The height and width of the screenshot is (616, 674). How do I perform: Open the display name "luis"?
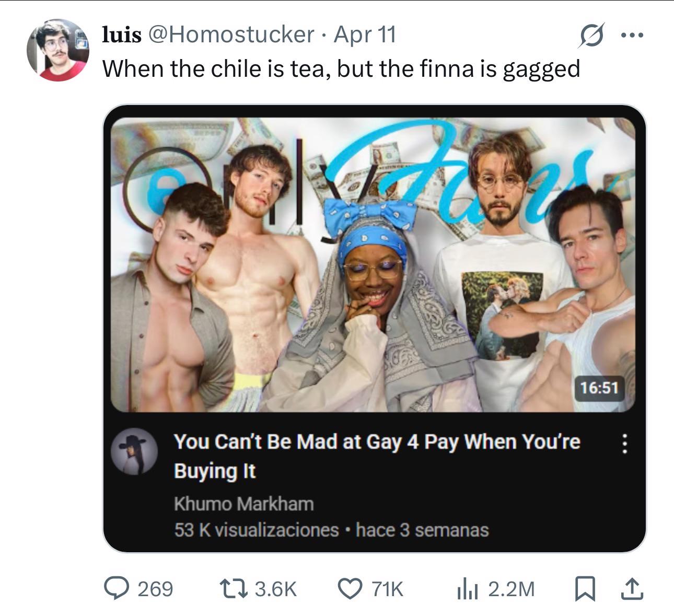pyautogui.click(x=121, y=35)
